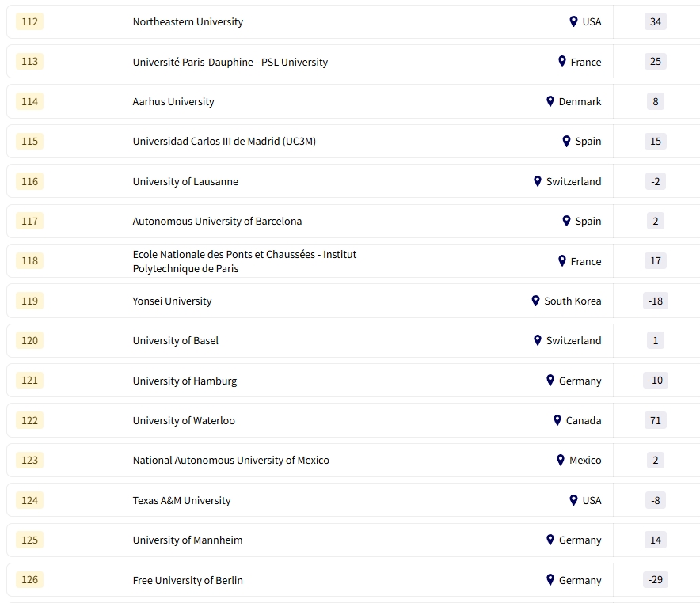Click the map pin in University of Lausanne row

[x=538, y=181]
